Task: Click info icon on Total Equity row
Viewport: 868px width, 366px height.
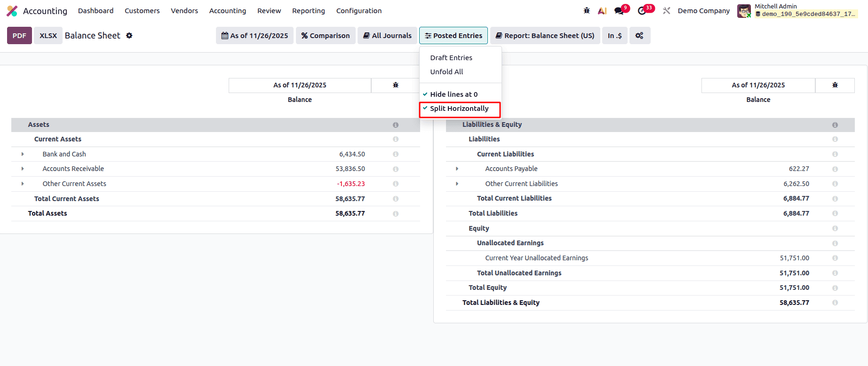Action: (835, 288)
